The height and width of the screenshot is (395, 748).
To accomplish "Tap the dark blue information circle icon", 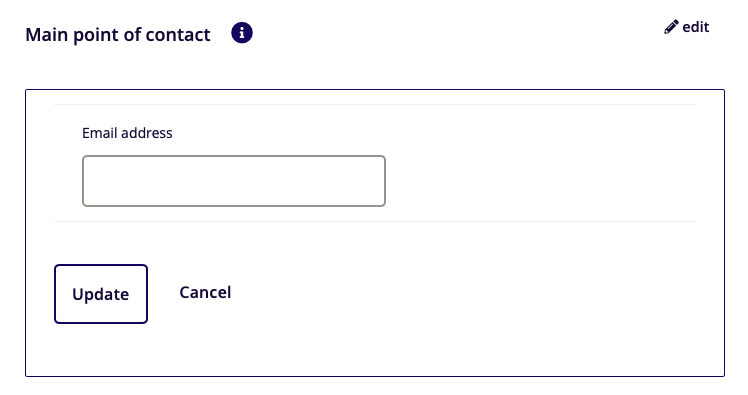I will click(x=242, y=33).
